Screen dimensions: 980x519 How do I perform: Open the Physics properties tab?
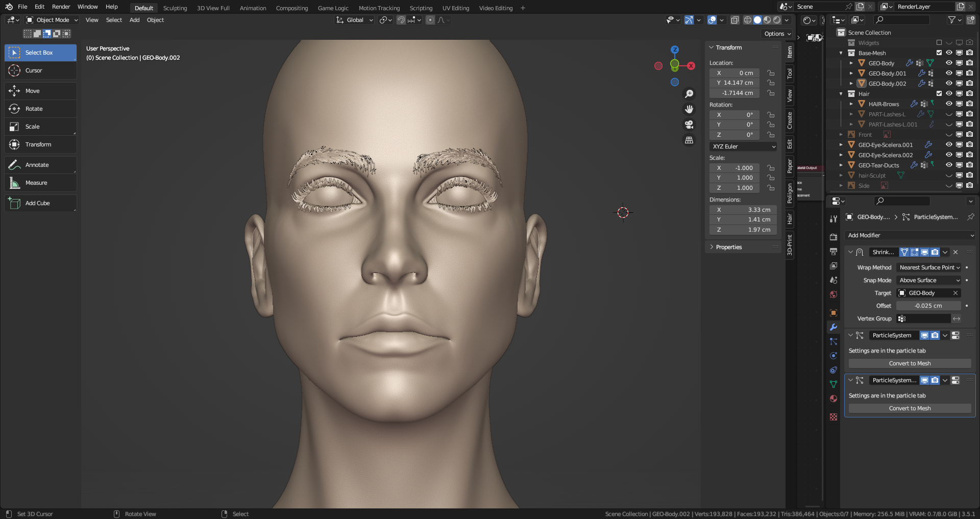834,356
